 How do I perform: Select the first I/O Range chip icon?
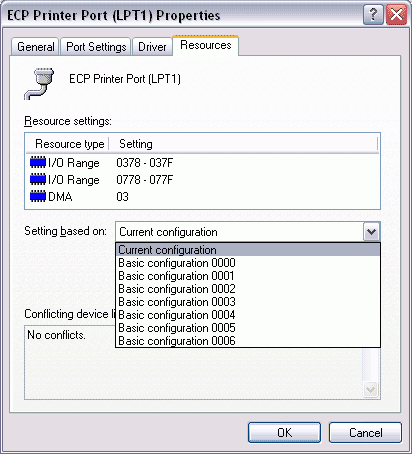click(38, 163)
